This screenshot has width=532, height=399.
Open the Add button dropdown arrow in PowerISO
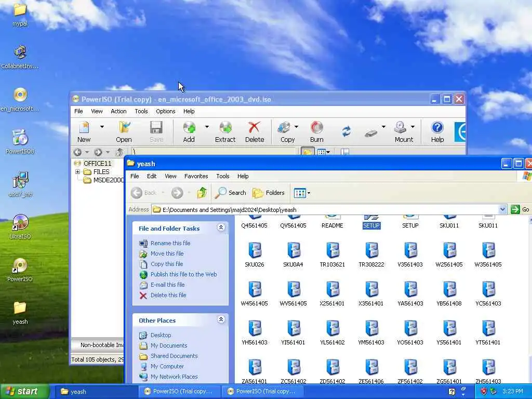(207, 127)
